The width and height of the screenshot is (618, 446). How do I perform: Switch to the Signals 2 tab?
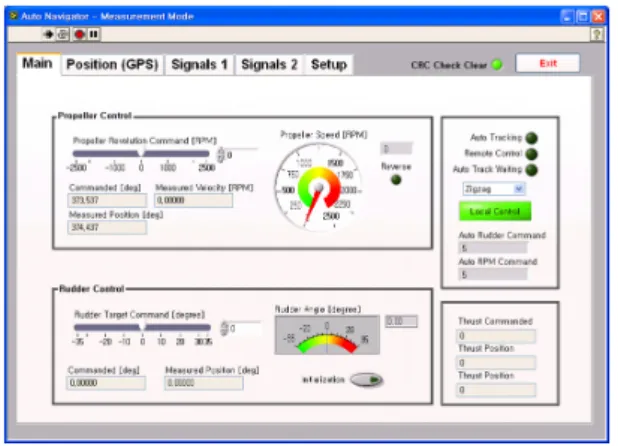coord(269,64)
